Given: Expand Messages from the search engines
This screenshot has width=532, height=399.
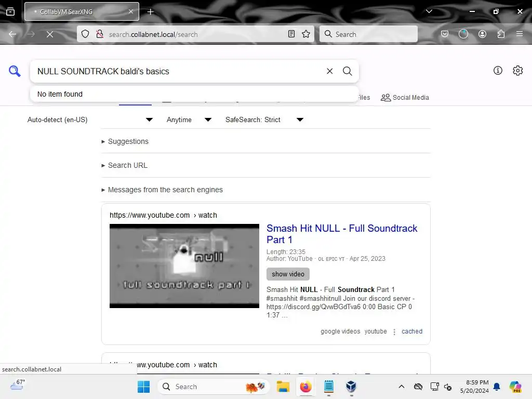Looking at the screenshot, I should [162, 190].
